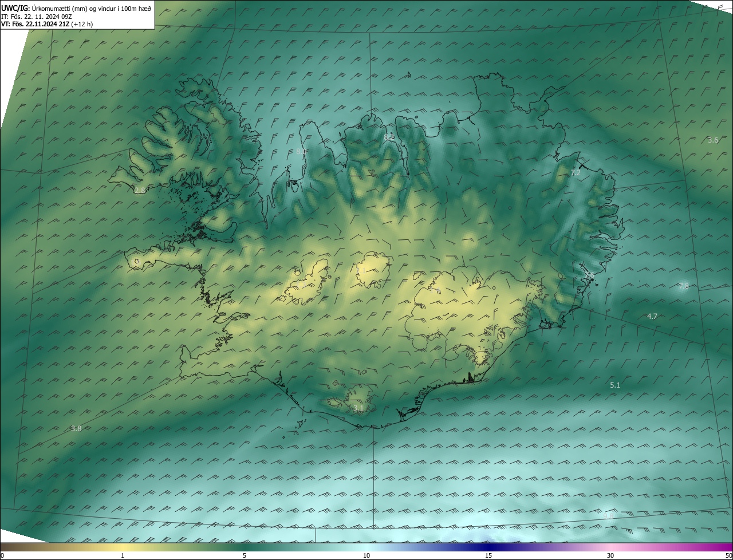Image resolution: width=733 pixels, height=560 pixels.
Task: Click the 30 mark on legend bar
Action: click(x=610, y=555)
